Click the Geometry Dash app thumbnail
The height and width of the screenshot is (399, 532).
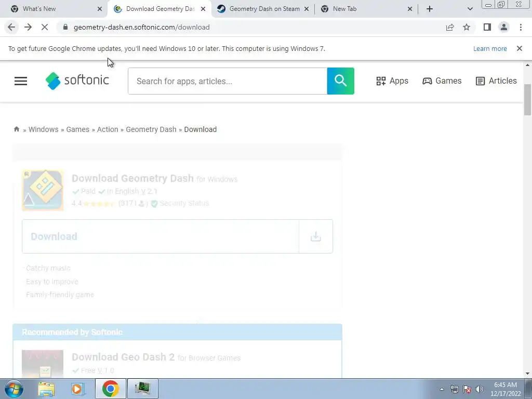coord(43,190)
